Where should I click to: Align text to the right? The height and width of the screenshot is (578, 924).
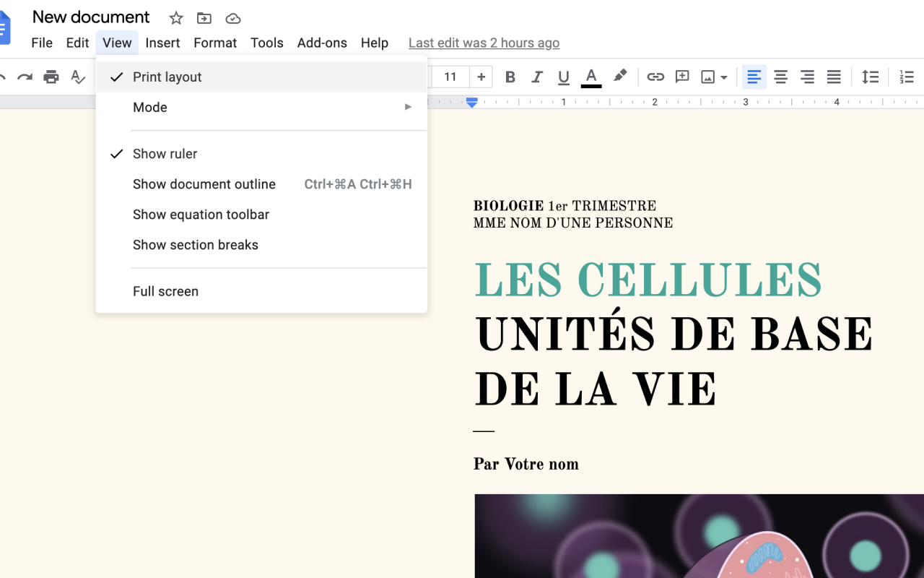tap(807, 77)
